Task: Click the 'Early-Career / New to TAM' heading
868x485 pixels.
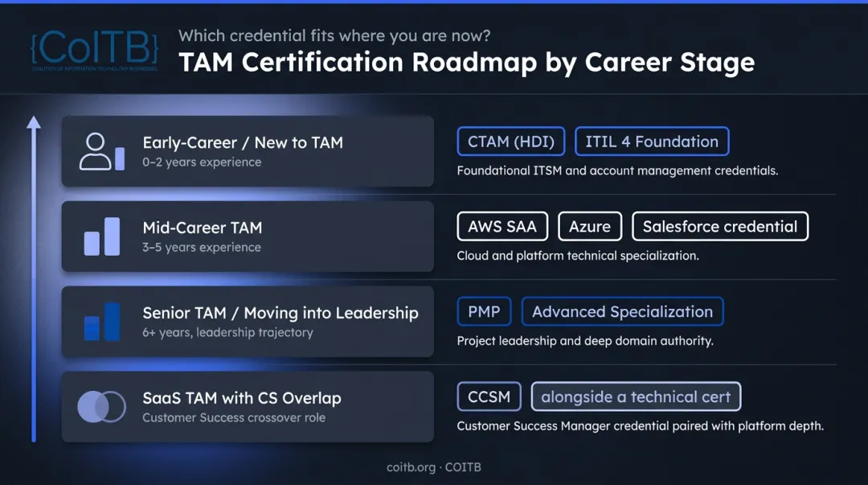Action: (243, 143)
